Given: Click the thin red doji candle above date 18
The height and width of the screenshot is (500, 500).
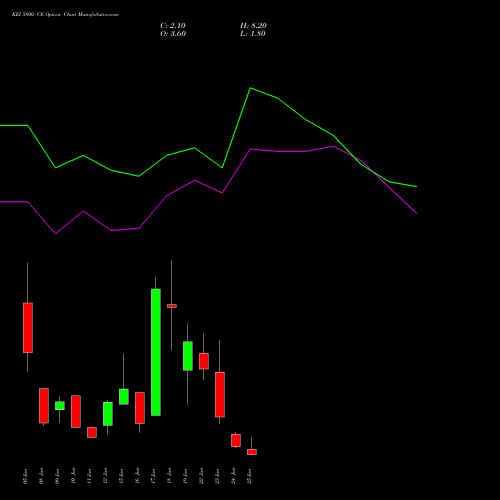Looking at the screenshot, I should (172, 306).
